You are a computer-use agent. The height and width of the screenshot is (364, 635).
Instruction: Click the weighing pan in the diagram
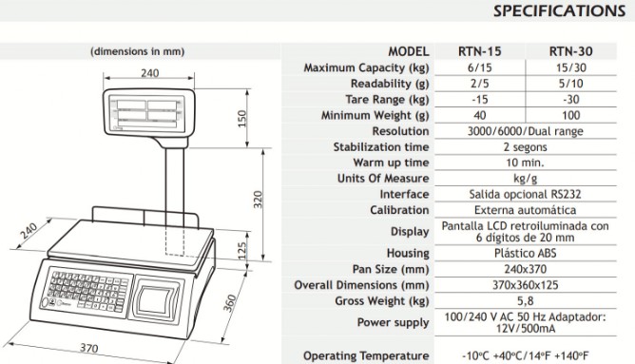pos(130,240)
